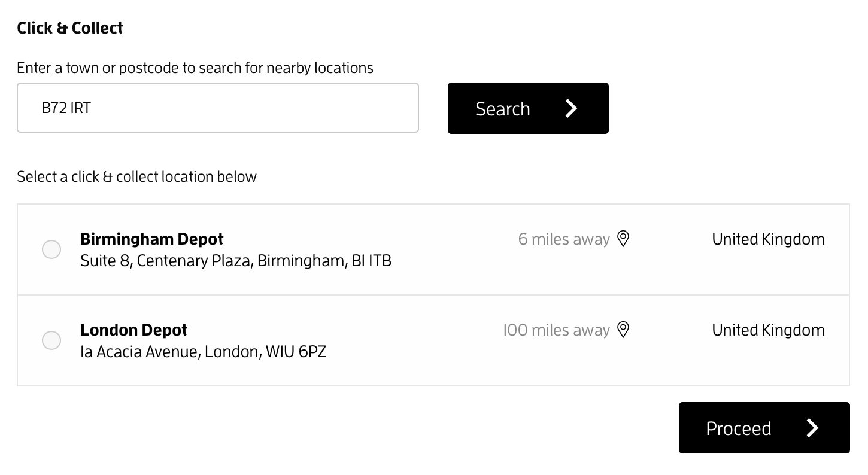Click the 100 miles away distance label
Image resolution: width=868 pixels, height=475 pixels.
tap(557, 330)
